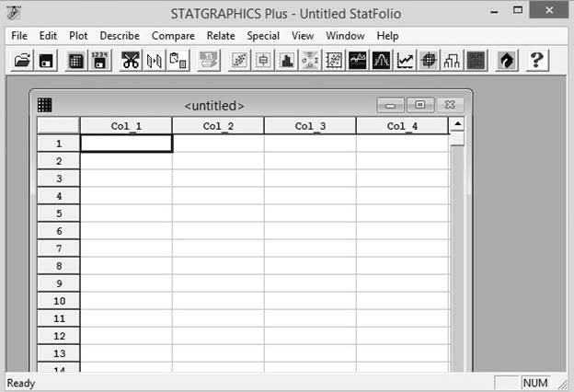Click the NUM indicator in status bar
Screen dimensions: 574x392
535,383
